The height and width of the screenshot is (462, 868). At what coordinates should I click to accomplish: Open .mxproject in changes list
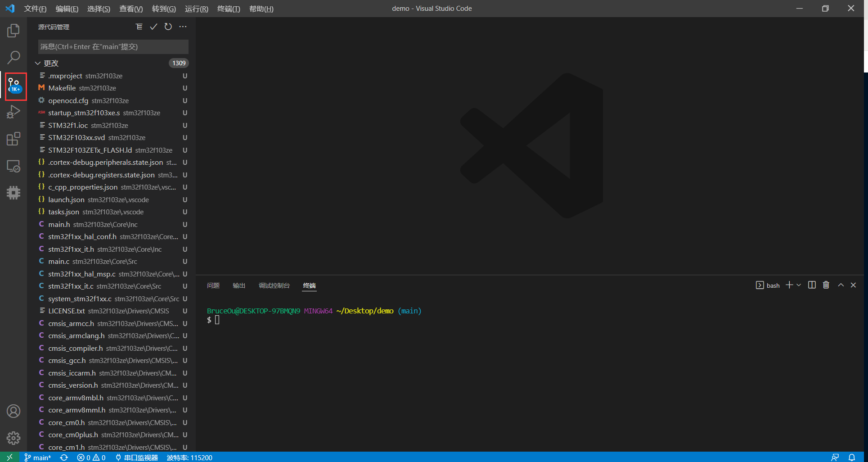pos(112,76)
